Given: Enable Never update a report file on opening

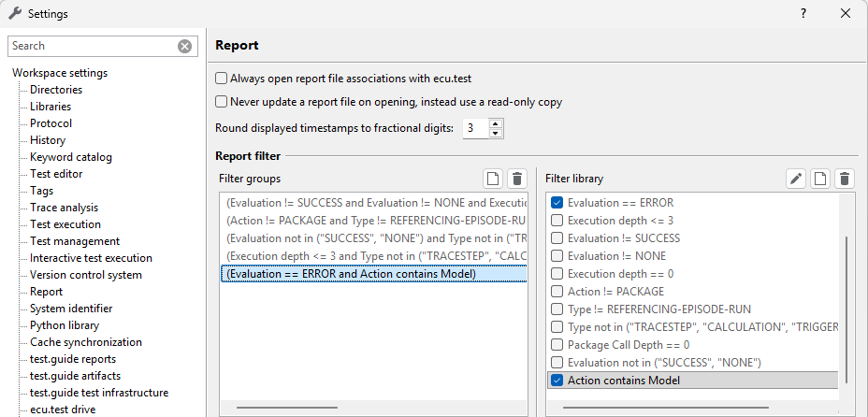Looking at the screenshot, I should pyautogui.click(x=222, y=102).
